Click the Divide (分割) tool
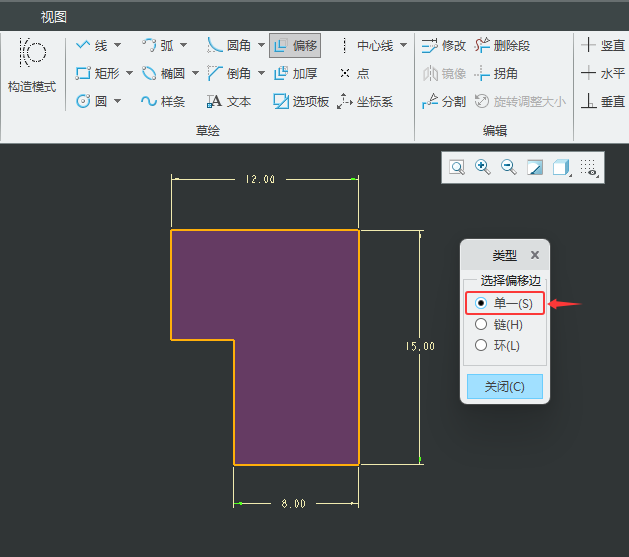The width and height of the screenshot is (629, 557). coord(444,101)
